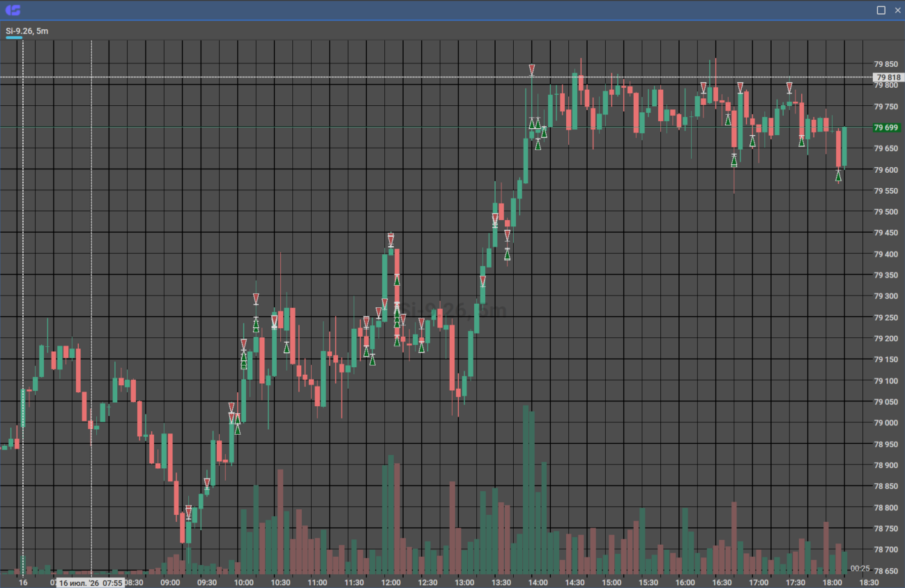905x588 pixels.
Task: Select the green 79 699 last price label
Action: click(887, 127)
